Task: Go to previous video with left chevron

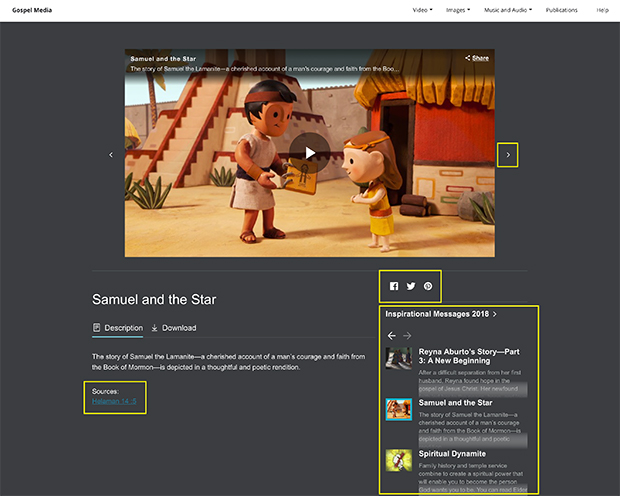Action: 111,155
